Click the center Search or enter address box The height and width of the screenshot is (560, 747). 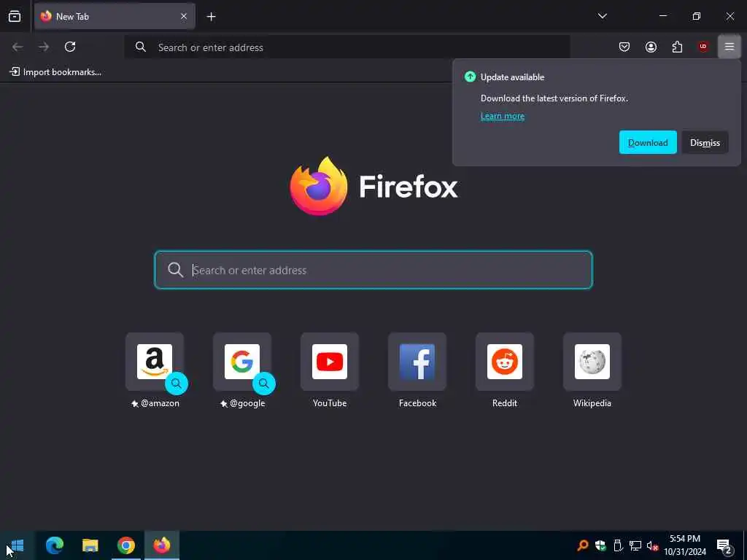[x=373, y=270]
